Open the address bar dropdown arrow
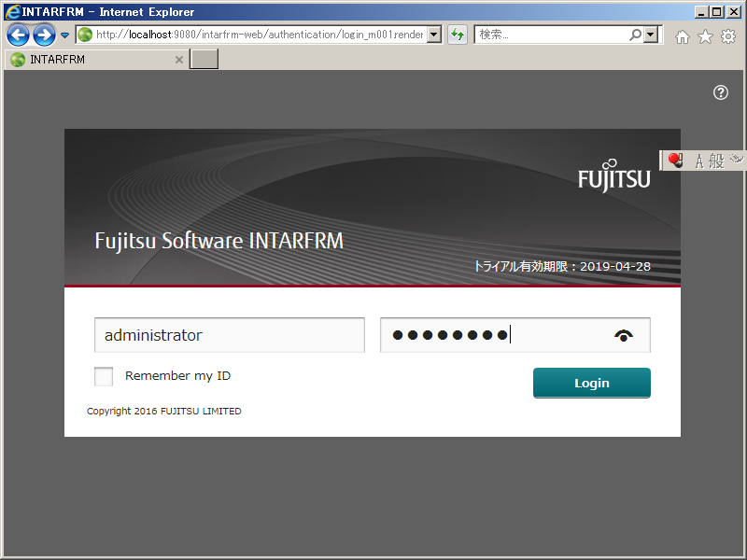747x560 pixels. (431, 35)
